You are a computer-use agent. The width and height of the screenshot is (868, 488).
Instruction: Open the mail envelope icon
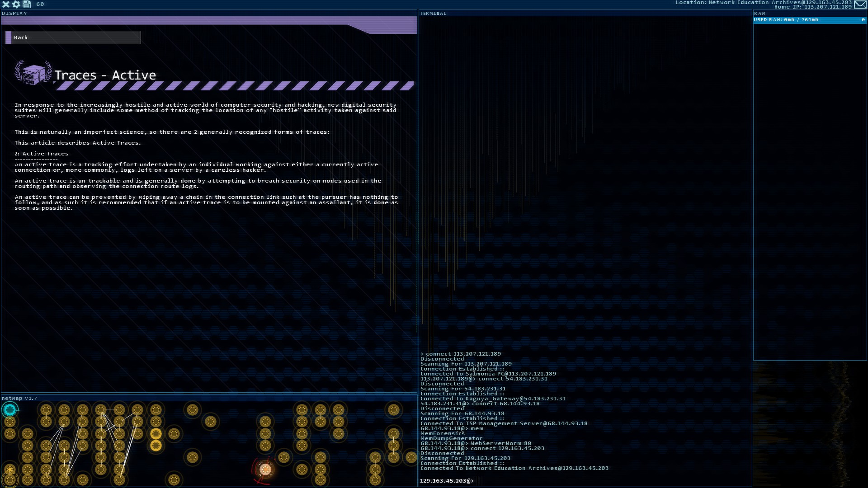click(x=860, y=5)
